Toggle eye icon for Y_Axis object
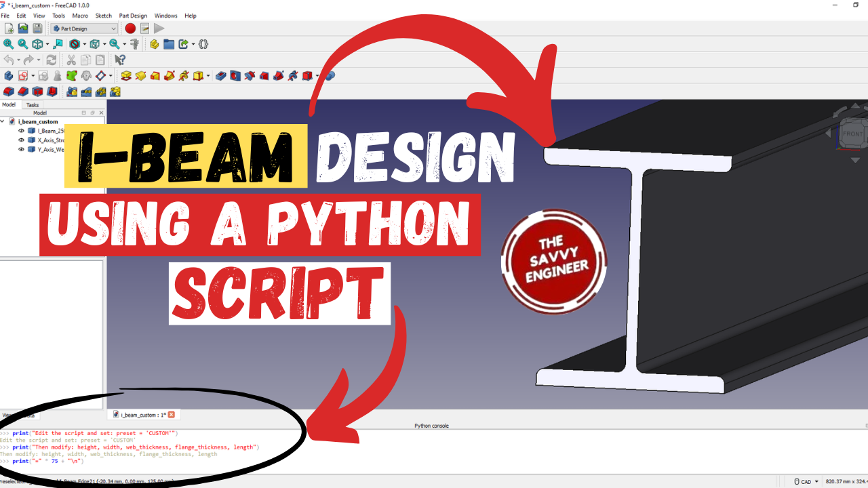This screenshot has height=488, width=868. pos(21,150)
